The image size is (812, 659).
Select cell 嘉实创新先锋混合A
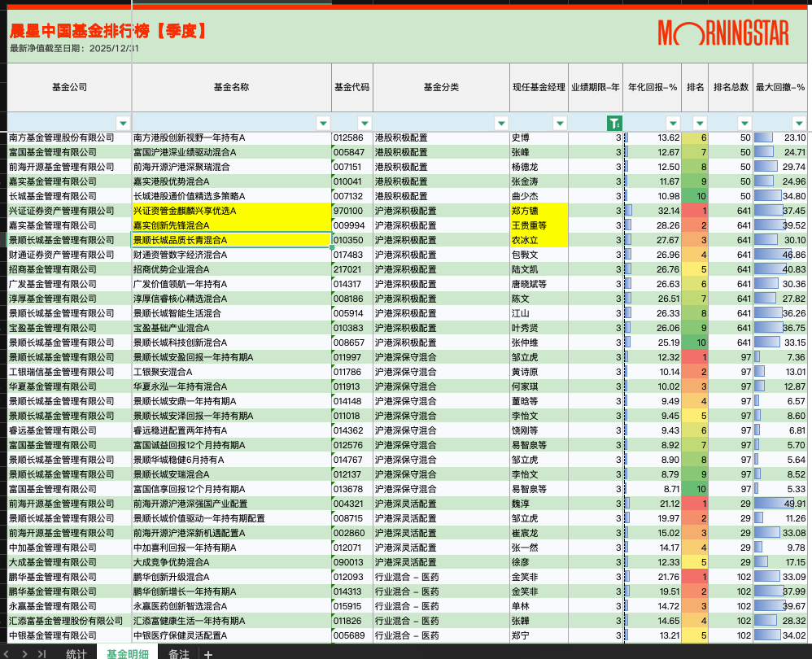click(232, 225)
